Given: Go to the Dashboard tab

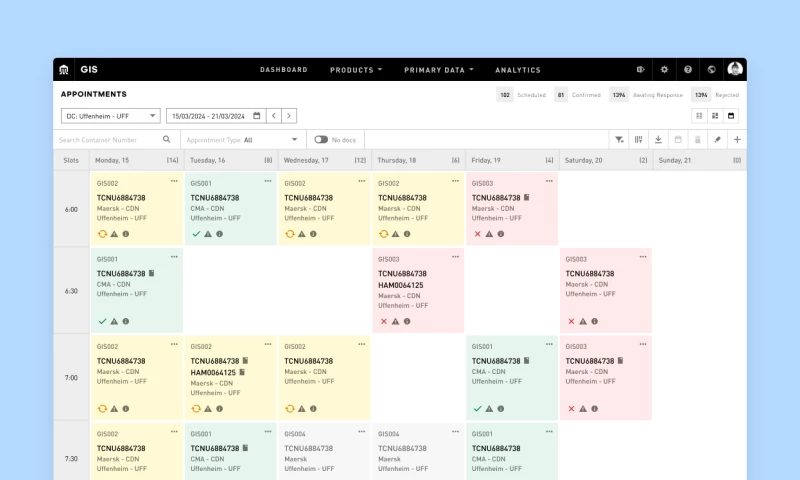Looking at the screenshot, I should (284, 70).
